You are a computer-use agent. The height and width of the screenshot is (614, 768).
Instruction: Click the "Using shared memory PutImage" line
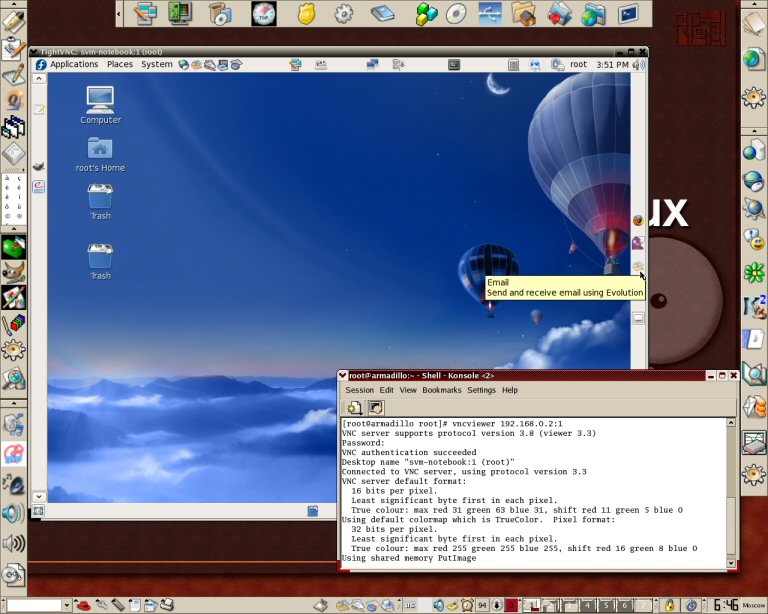tap(409, 558)
